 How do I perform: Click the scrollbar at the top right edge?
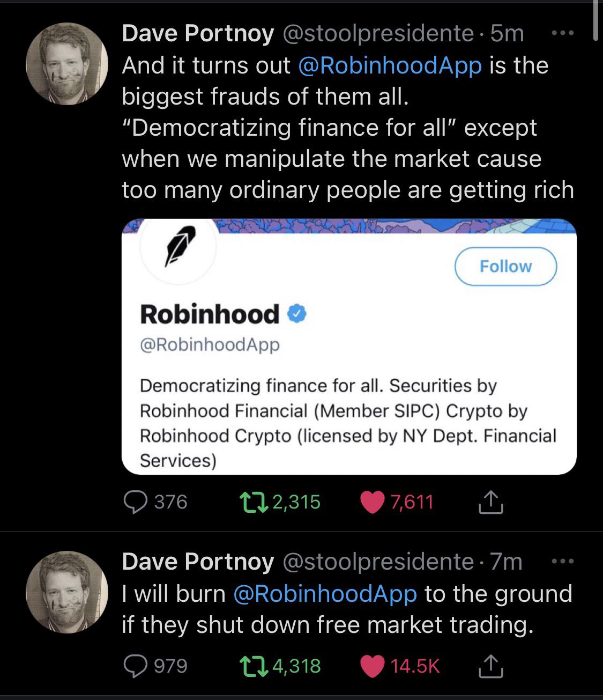pos(595,20)
